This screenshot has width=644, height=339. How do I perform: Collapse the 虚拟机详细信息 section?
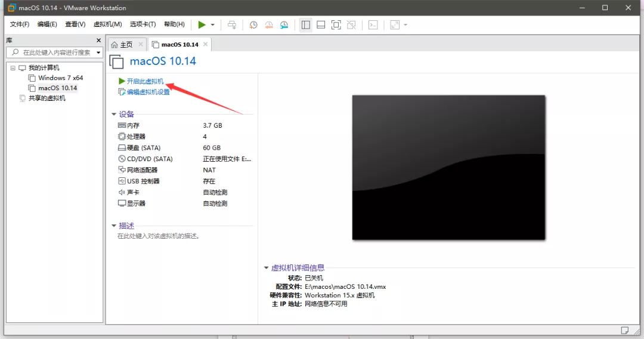click(266, 268)
